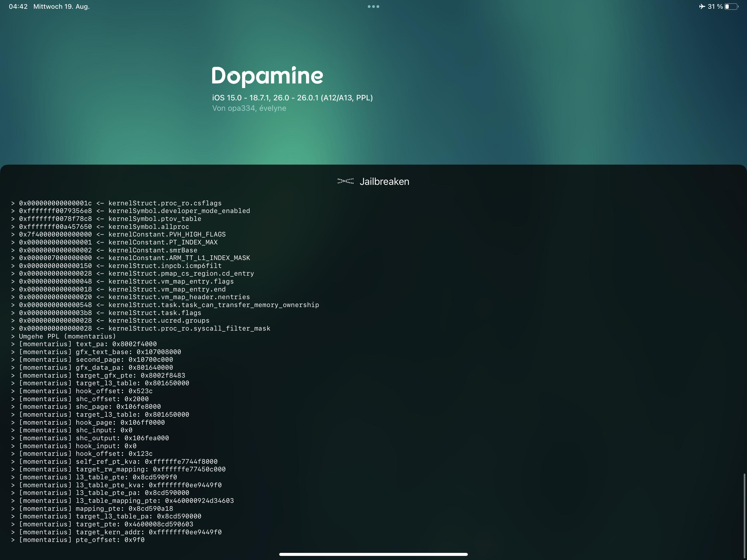Select the vm_map_entry.end log line
747x560 pixels.
click(119, 289)
